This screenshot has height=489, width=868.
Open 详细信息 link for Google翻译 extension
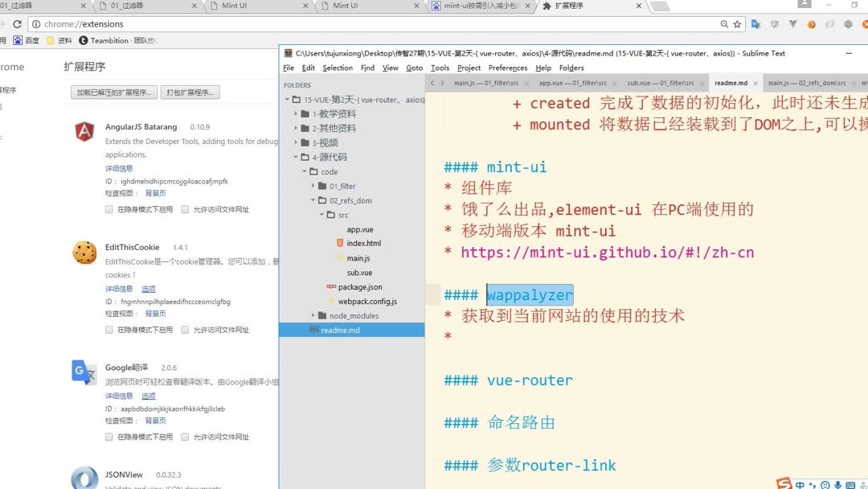coord(120,395)
